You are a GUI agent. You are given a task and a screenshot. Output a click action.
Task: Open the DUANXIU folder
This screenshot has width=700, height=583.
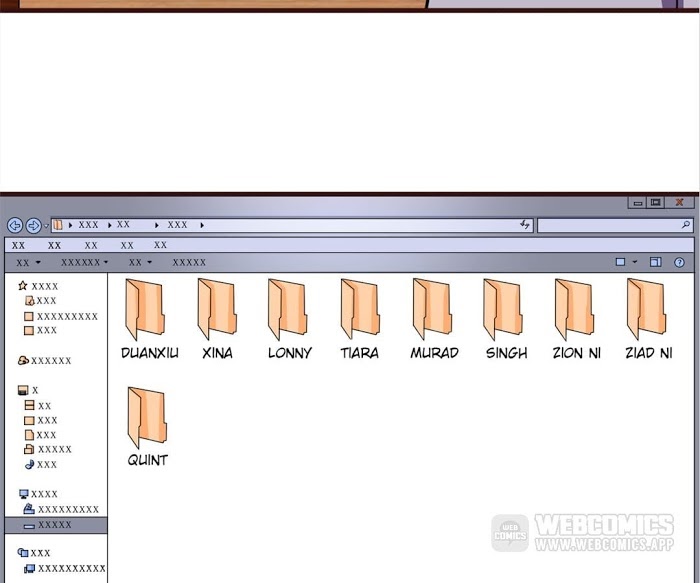(146, 310)
